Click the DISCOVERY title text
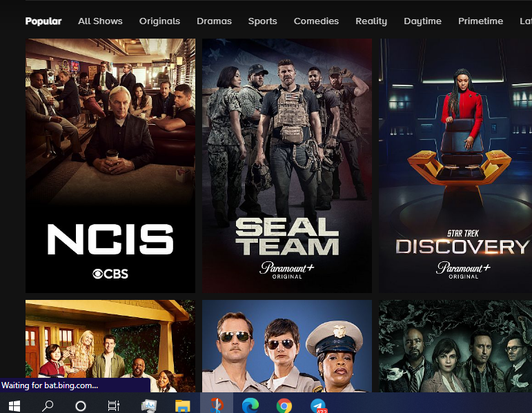Viewport: 532px width, 413px height. [462, 247]
